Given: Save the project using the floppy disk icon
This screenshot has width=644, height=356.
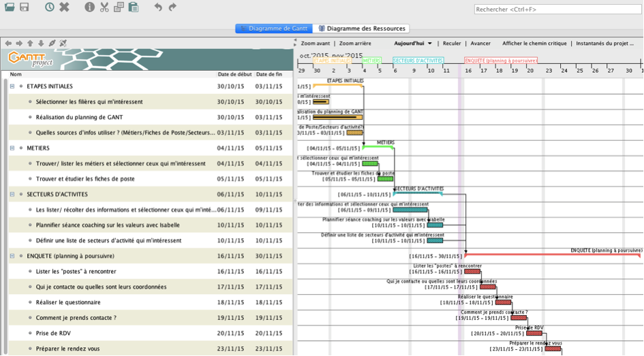Looking at the screenshot, I should point(25,7).
